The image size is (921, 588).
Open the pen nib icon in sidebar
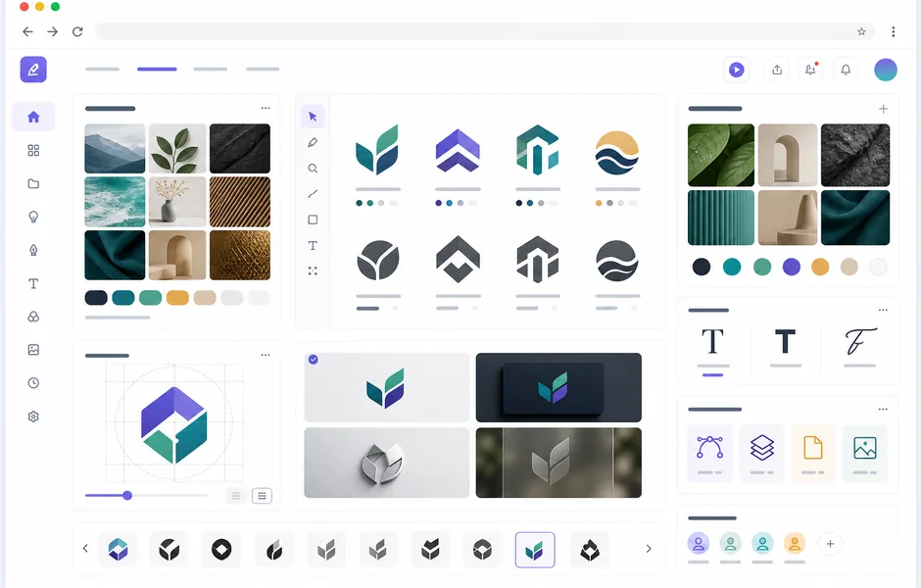tap(33, 250)
